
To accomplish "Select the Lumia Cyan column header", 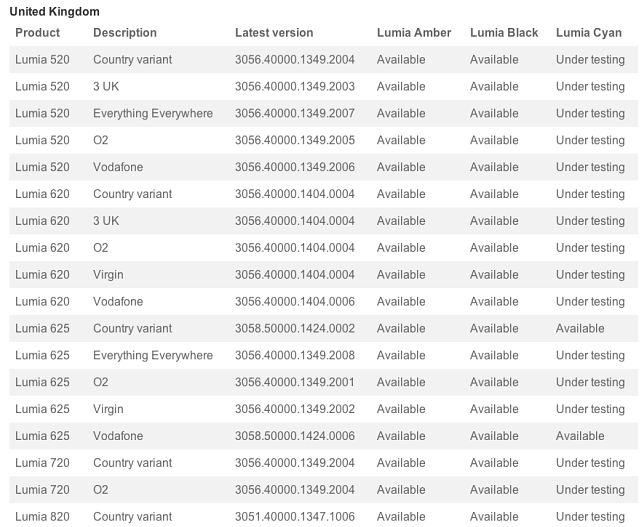I will 589,33.
